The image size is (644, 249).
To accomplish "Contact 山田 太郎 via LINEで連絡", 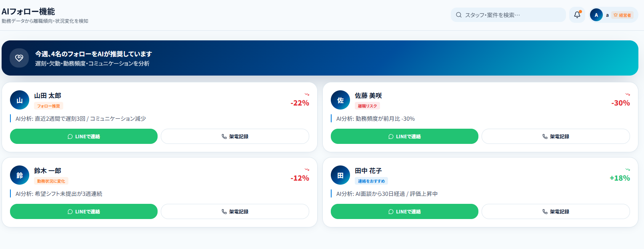I will [x=84, y=136].
